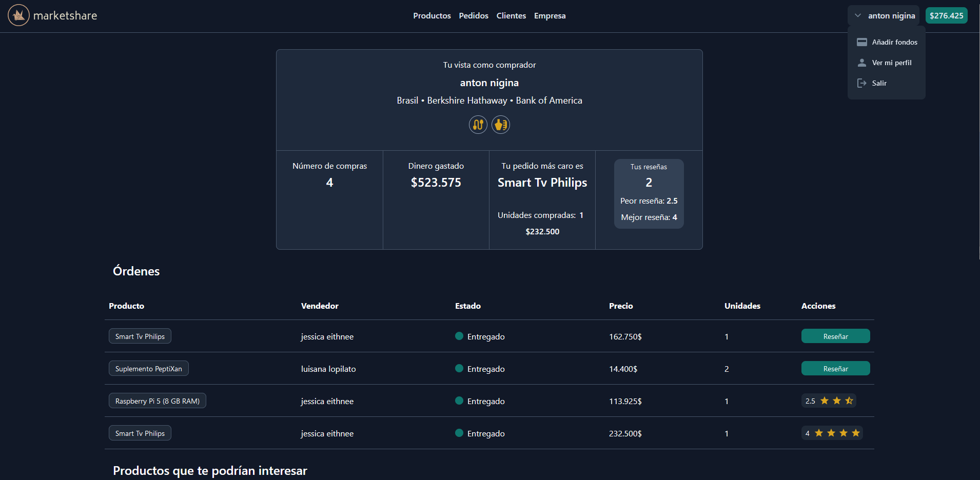Click the Vendedor column header

[320, 306]
